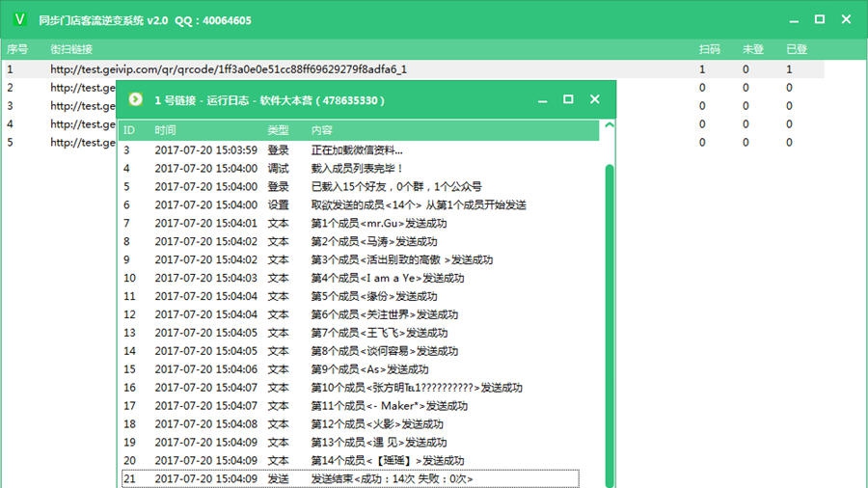Select the qrcode link ending in adfa6_1
This screenshot has width=868, height=488.
(229, 69)
